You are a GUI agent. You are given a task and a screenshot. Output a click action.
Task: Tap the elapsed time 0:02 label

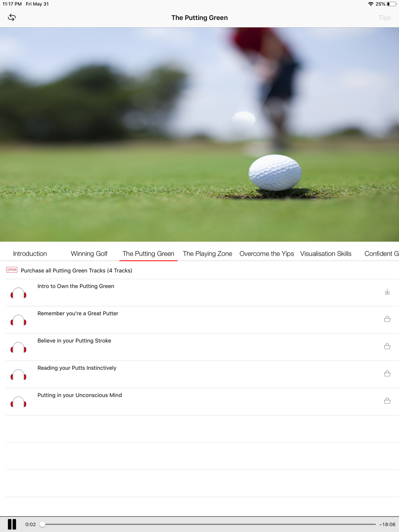pos(30,524)
